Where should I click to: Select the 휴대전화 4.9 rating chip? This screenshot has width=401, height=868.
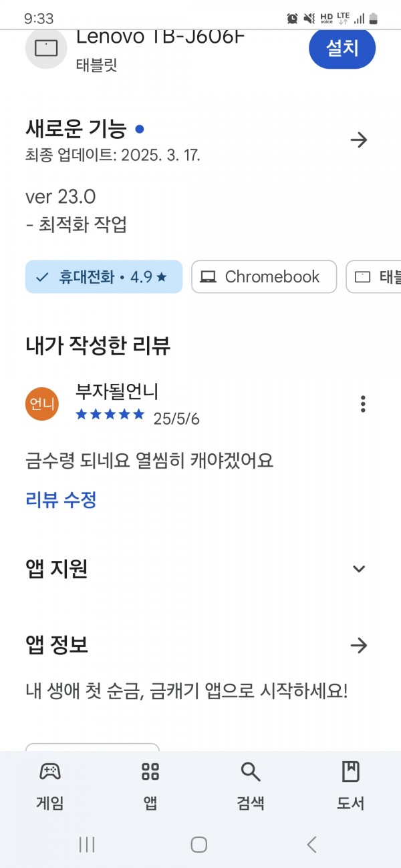[104, 276]
